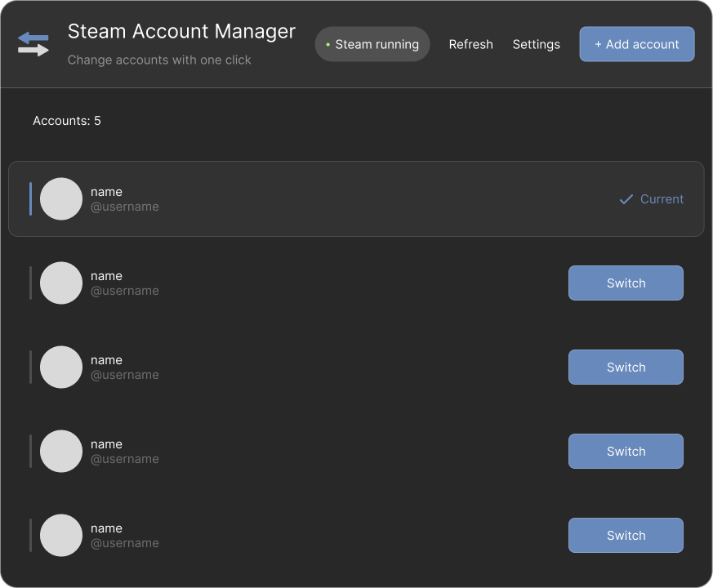Click the name text of the current account
Image resolution: width=713 pixels, height=588 pixels.
click(106, 192)
